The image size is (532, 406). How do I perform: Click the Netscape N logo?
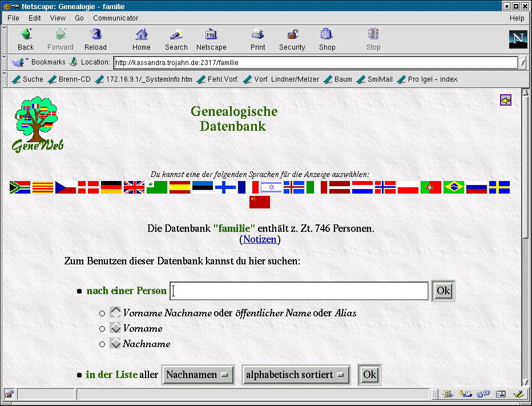coord(518,39)
